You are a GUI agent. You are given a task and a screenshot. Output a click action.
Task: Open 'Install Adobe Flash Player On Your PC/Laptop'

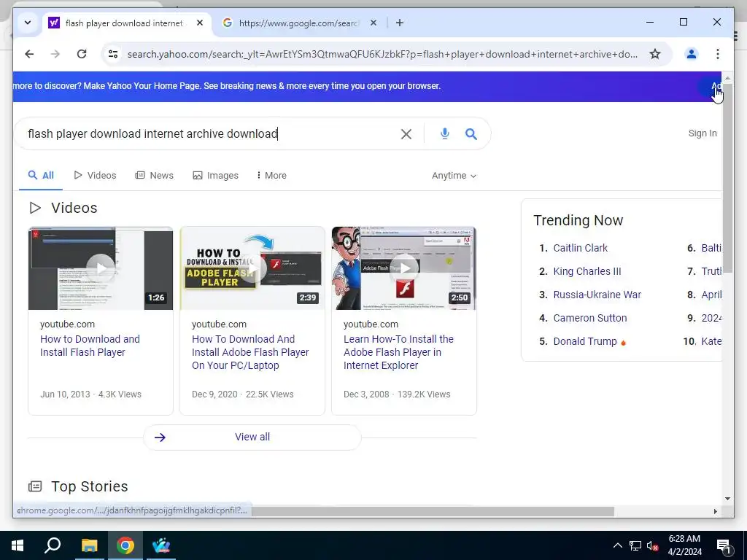(x=250, y=352)
